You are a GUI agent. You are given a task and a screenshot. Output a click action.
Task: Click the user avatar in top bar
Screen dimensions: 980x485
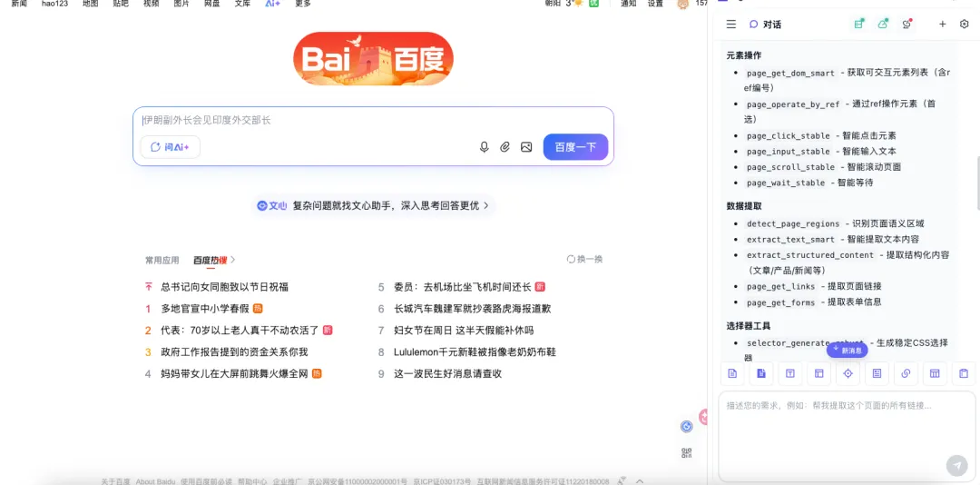tap(683, 4)
